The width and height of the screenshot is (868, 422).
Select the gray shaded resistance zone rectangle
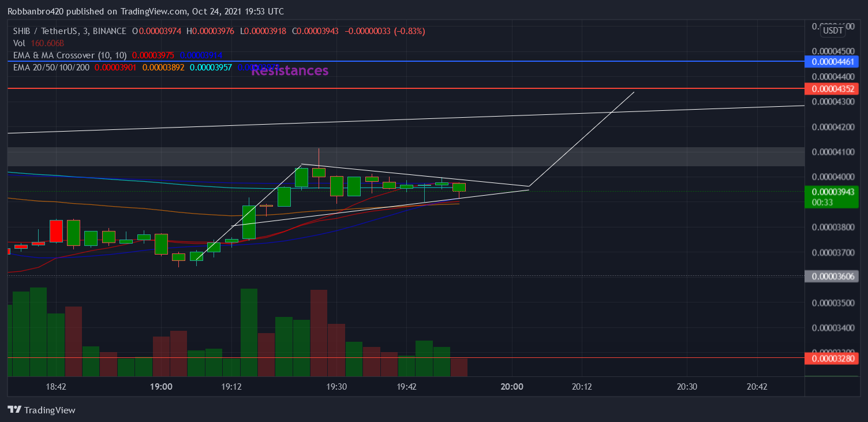pyautogui.click(x=406, y=157)
